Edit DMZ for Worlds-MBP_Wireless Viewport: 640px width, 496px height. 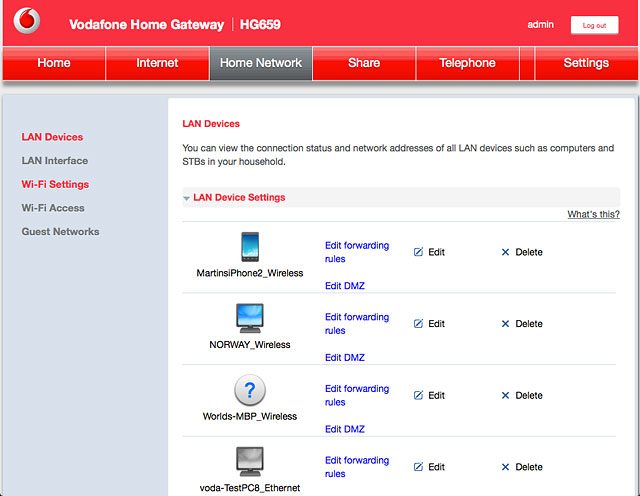(x=345, y=429)
